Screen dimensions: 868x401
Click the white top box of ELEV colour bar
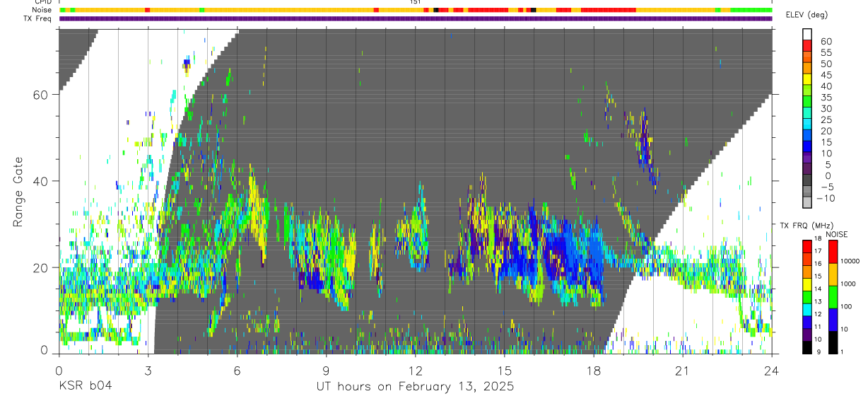(x=807, y=35)
